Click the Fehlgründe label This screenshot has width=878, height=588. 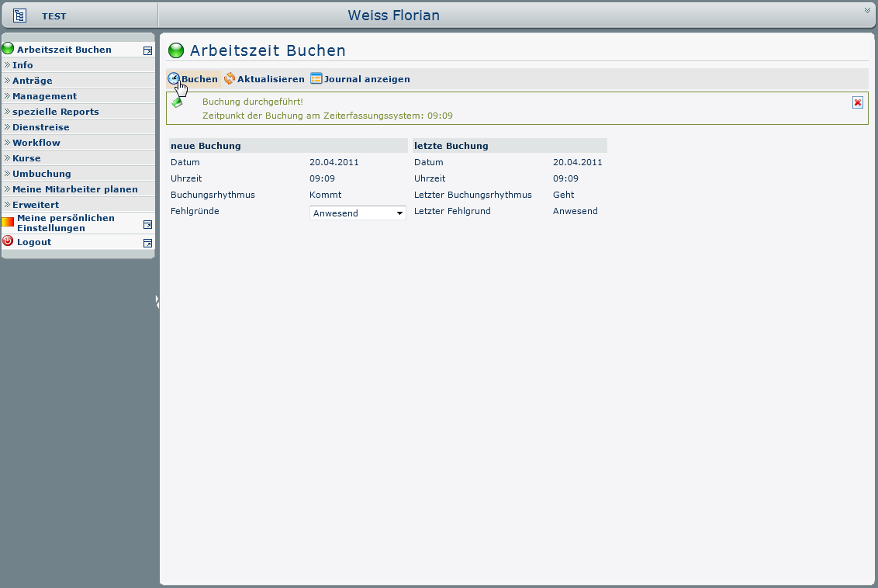[x=195, y=211]
